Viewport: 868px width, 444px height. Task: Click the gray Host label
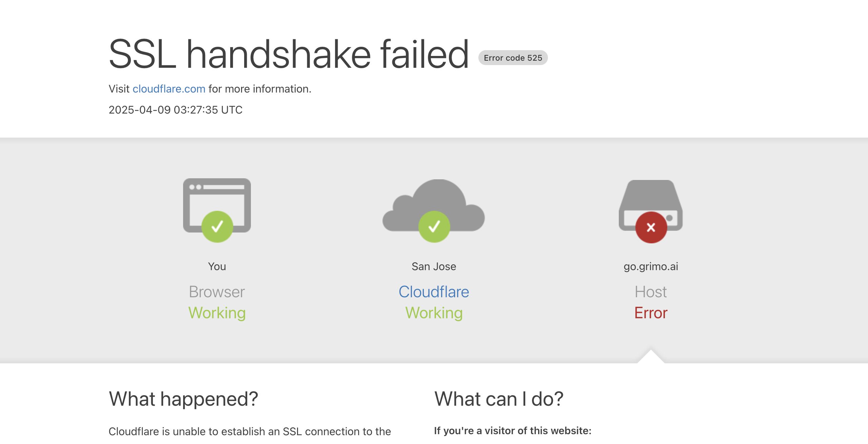651,292
